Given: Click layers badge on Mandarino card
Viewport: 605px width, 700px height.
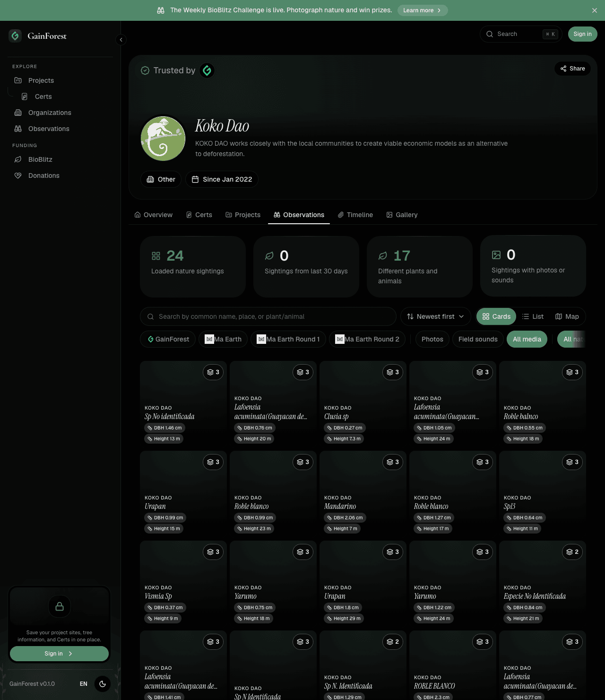Looking at the screenshot, I should tap(393, 462).
